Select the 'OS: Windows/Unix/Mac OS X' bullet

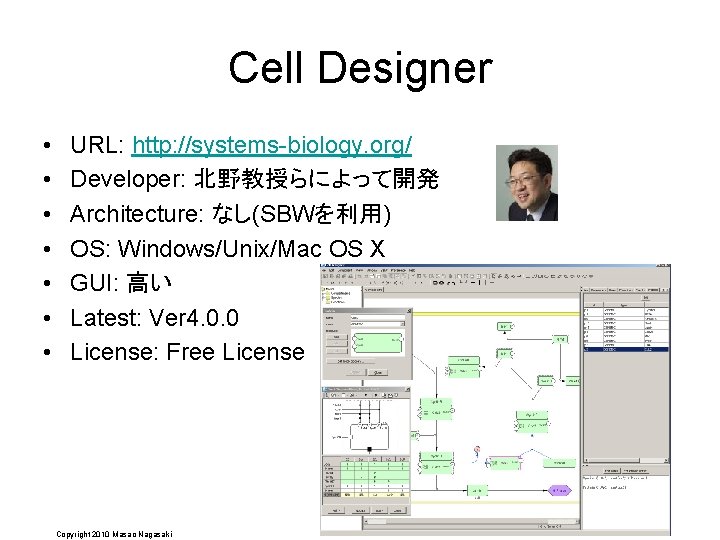227,248
